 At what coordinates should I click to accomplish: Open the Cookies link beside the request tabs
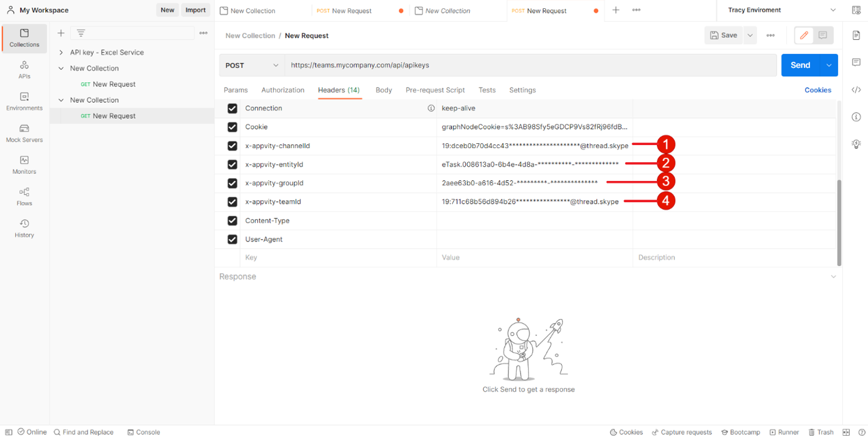[817, 90]
